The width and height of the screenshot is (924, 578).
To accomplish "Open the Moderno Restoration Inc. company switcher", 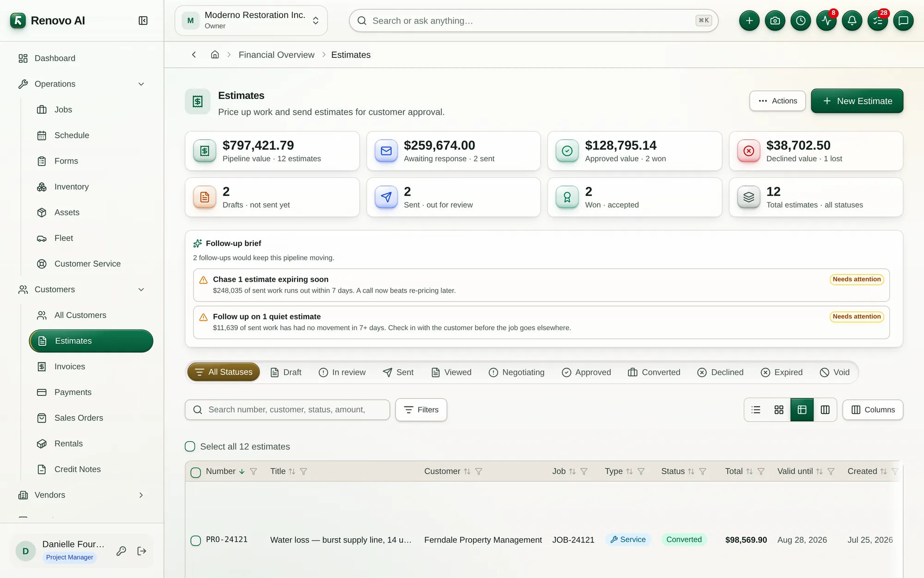I will (x=251, y=21).
